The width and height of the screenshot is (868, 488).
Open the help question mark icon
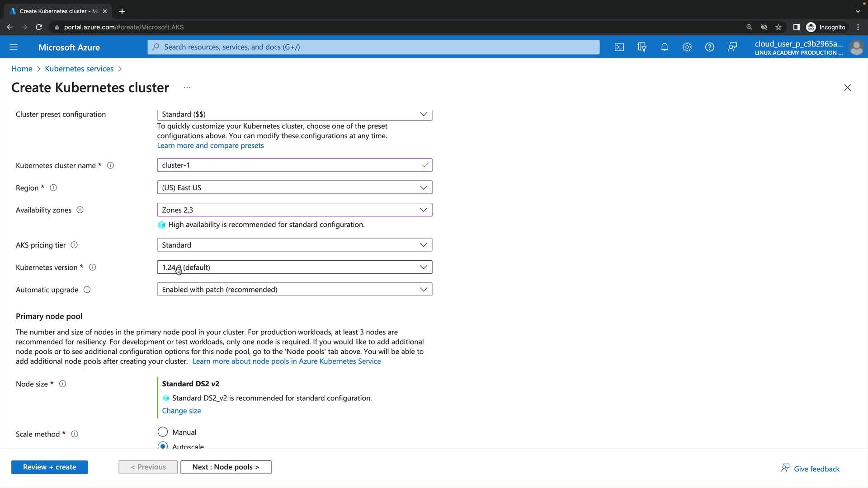coord(709,47)
